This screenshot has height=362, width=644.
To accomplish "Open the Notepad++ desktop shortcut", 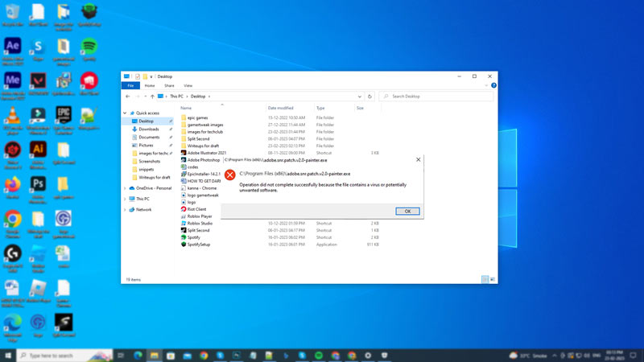I will pyautogui.click(x=89, y=119).
